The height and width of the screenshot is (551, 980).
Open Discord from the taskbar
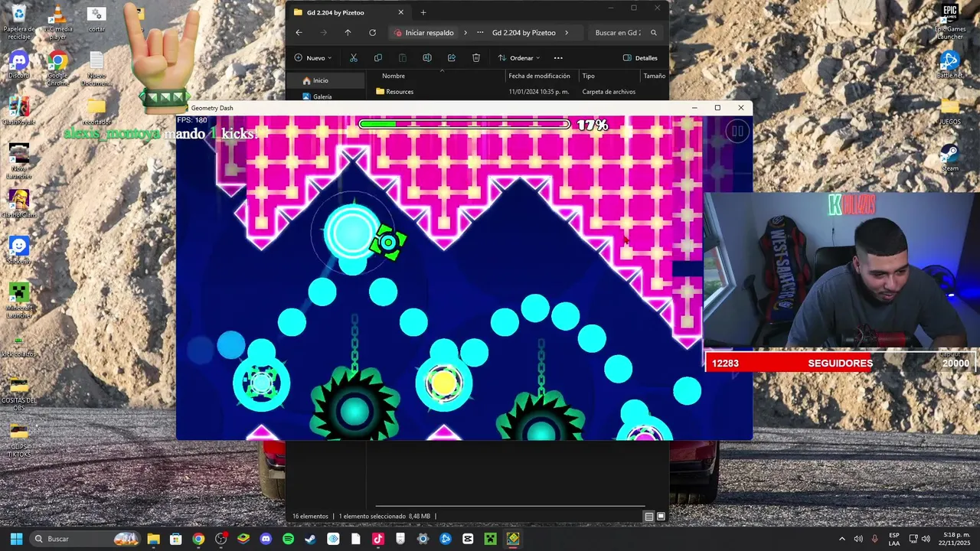[x=266, y=539]
